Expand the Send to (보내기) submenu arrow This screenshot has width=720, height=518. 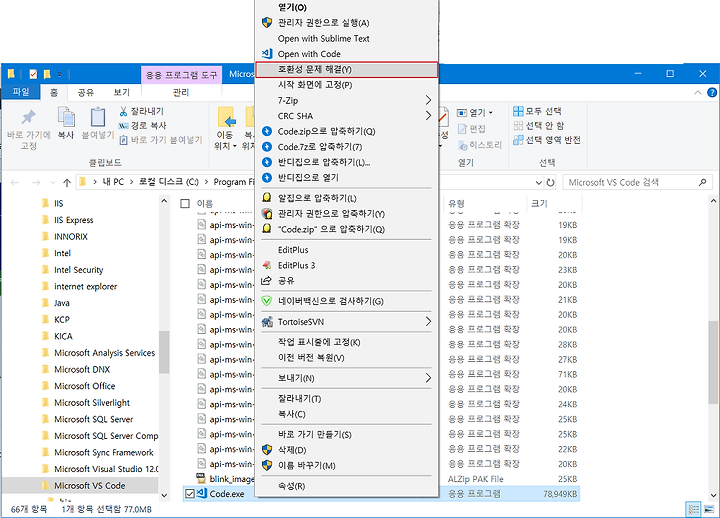tap(428, 378)
